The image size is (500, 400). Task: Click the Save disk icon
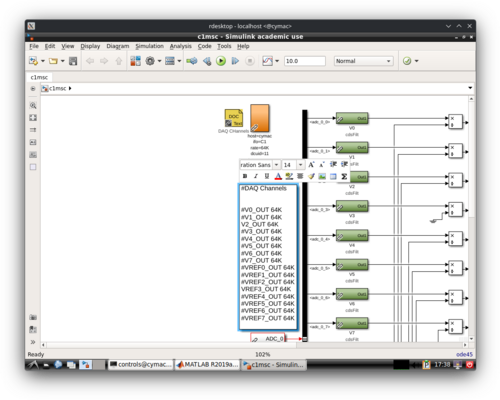point(73,61)
